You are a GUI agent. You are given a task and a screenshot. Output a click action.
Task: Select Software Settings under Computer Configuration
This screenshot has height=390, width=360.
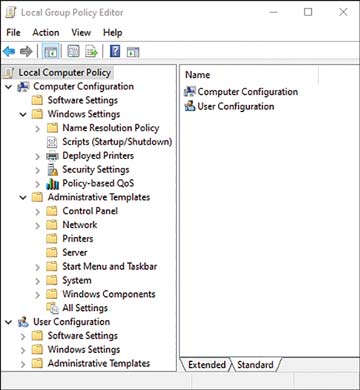82,100
